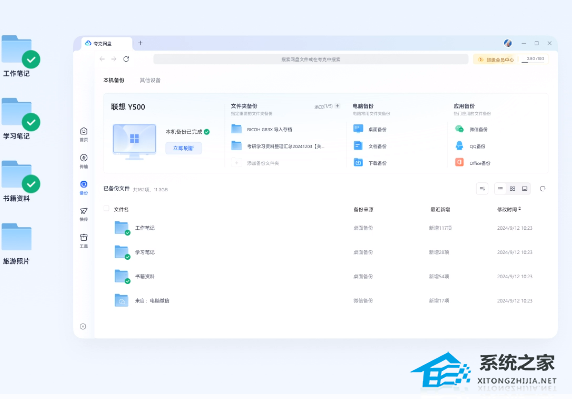Image resolution: width=572 pixels, height=399 pixels.
Task: Open a new tab with the plus
Action: pos(140,43)
